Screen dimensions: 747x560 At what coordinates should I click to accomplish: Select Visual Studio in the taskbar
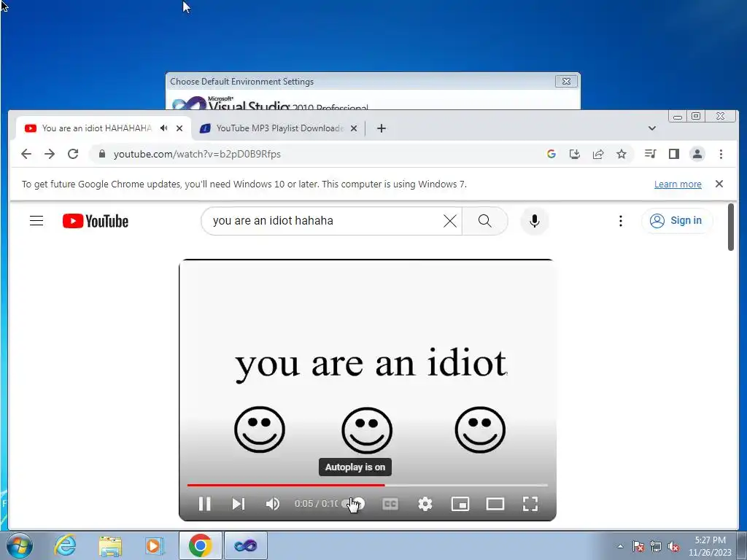point(246,545)
